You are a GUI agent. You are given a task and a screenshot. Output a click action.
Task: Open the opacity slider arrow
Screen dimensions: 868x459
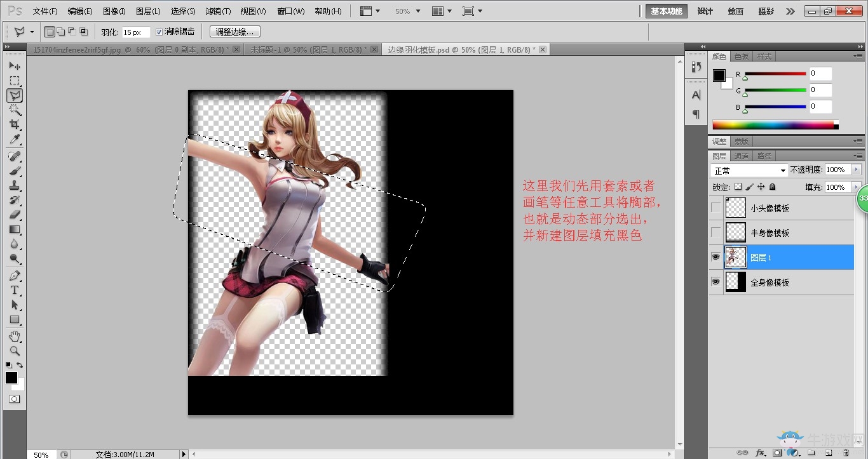click(x=857, y=170)
